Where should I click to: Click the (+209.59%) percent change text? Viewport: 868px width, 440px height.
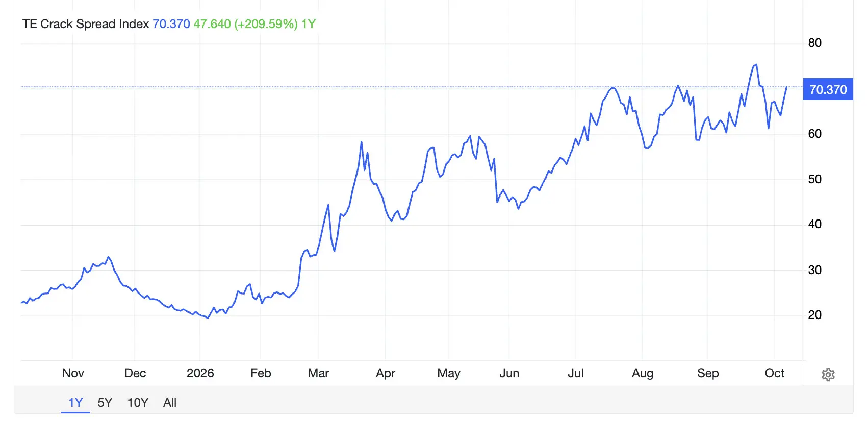point(266,24)
